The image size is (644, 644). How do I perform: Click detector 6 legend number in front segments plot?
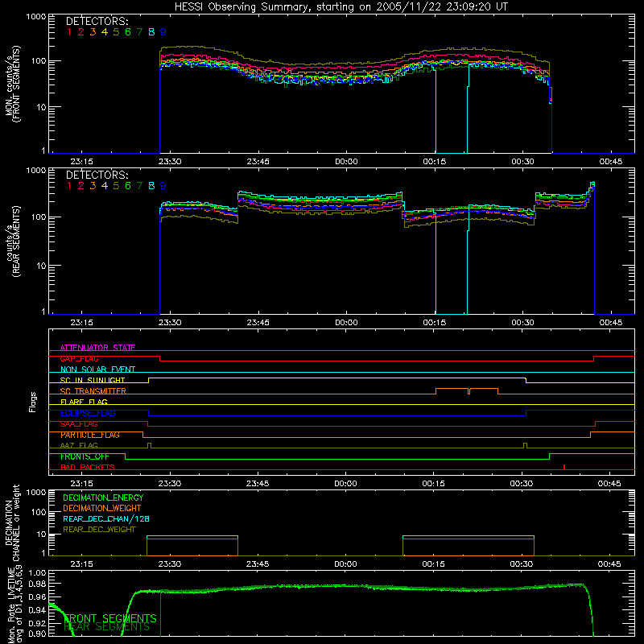coord(128,32)
